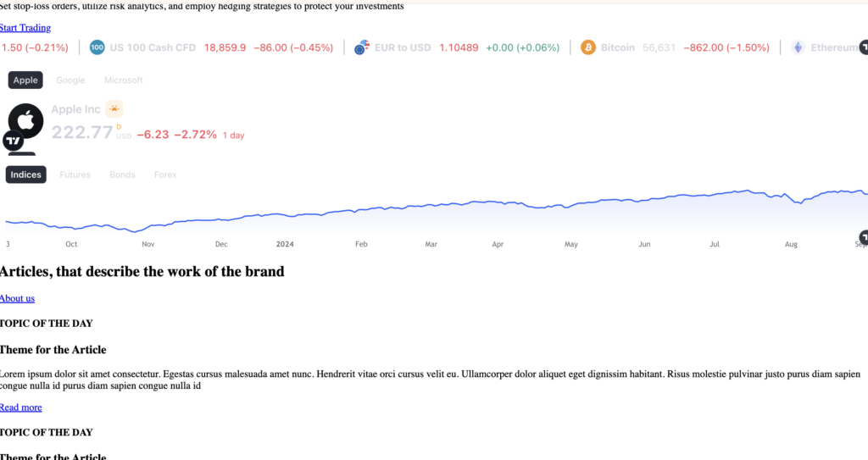
Task: Click the Start Trading link
Action: coord(25,28)
